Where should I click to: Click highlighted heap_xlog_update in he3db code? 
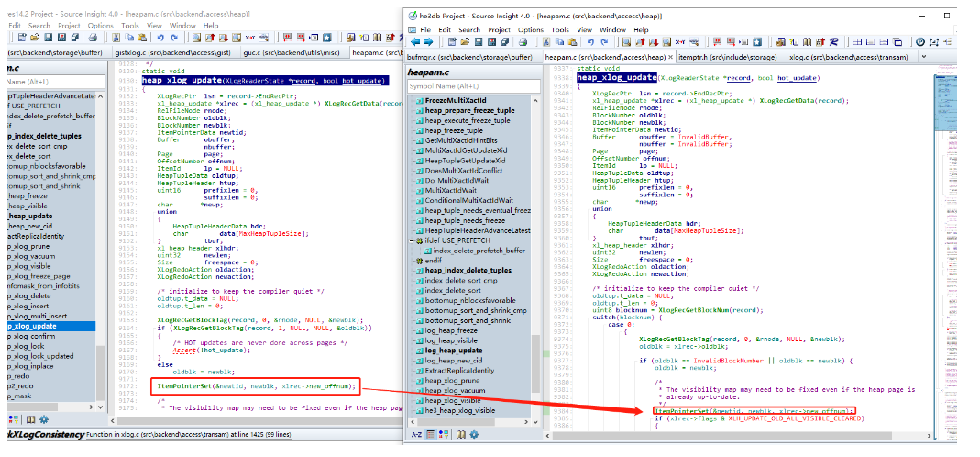click(x=616, y=78)
